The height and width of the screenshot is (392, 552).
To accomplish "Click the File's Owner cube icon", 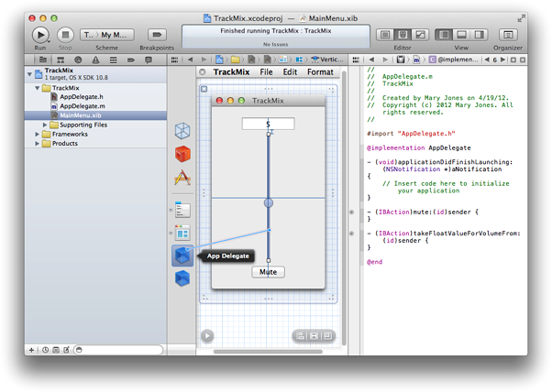I will pos(182,131).
